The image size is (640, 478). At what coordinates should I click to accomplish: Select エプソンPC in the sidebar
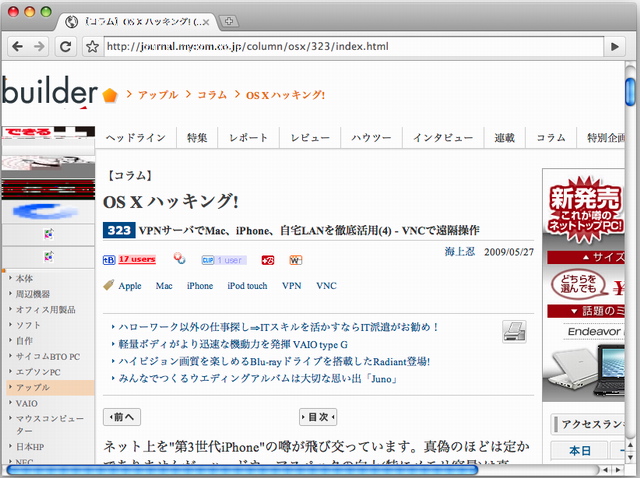click(x=38, y=372)
